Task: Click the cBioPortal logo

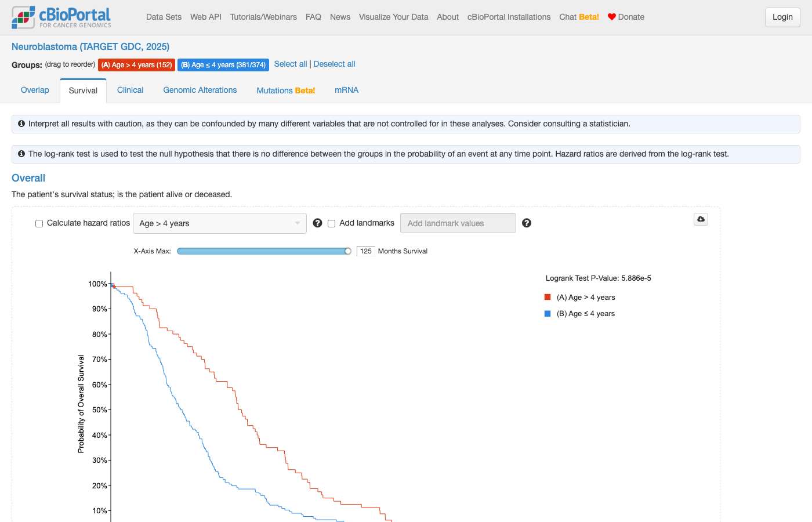Action: click(61, 17)
